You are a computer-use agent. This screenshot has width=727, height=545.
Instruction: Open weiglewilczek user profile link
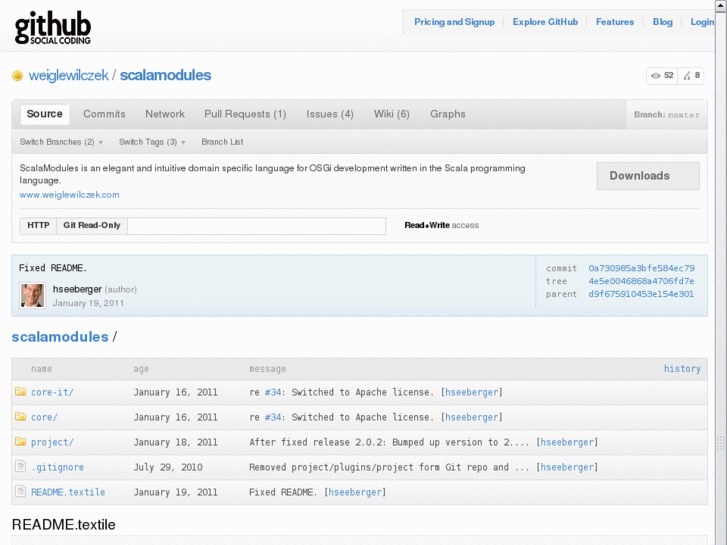pos(69,75)
